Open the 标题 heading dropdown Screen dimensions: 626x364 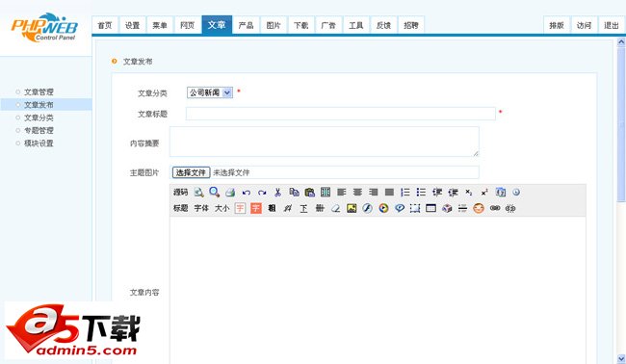[x=180, y=208]
